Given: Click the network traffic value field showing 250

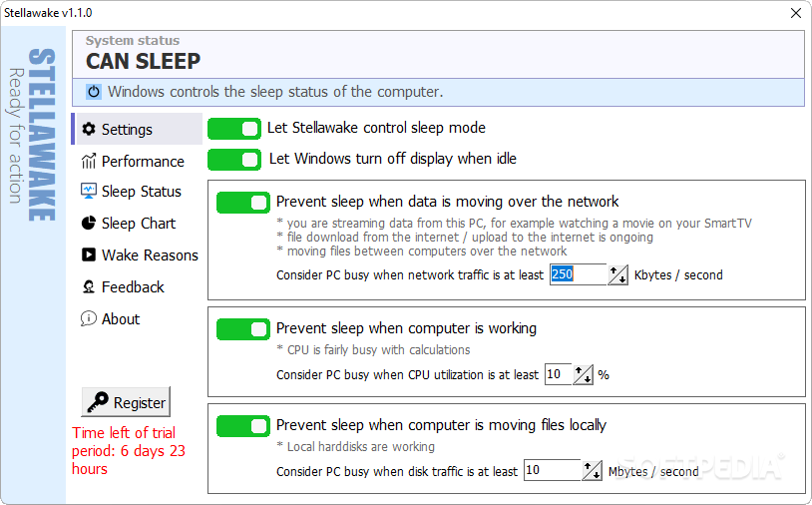Looking at the screenshot, I should (578, 274).
